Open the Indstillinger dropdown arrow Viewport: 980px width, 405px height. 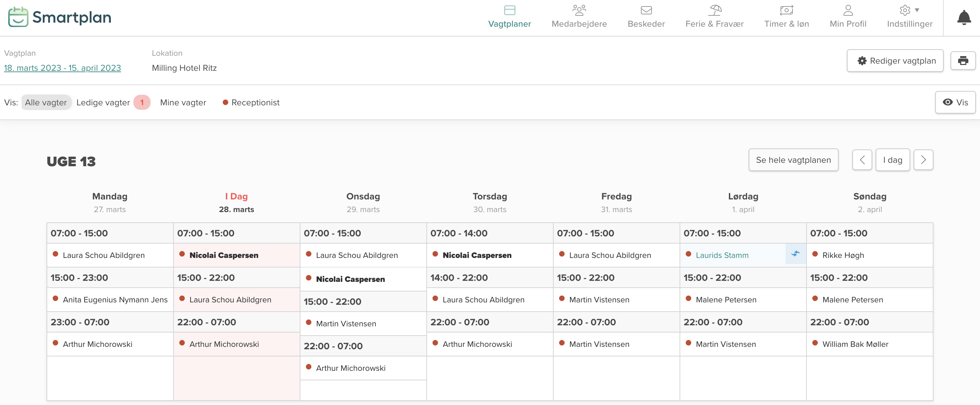(916, 11)
